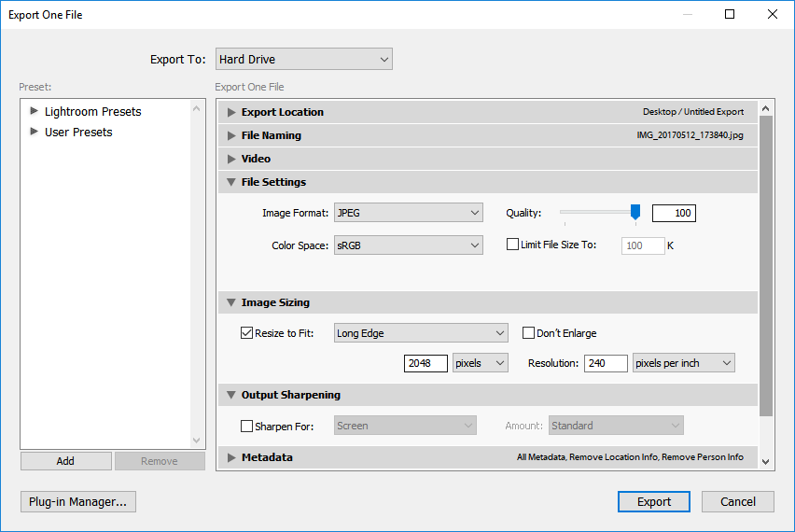Open the Image Format JPEG dropdown

(408, 213)
